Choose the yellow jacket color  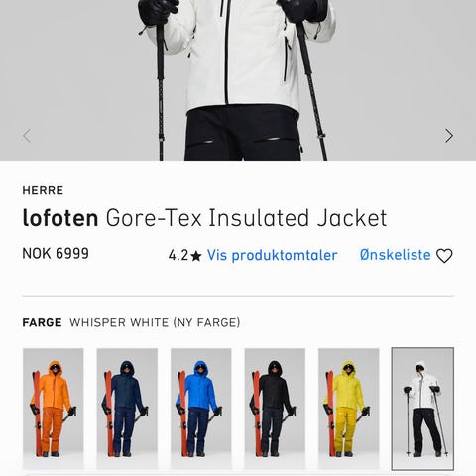pyautogui.click(x=348, y=409)
